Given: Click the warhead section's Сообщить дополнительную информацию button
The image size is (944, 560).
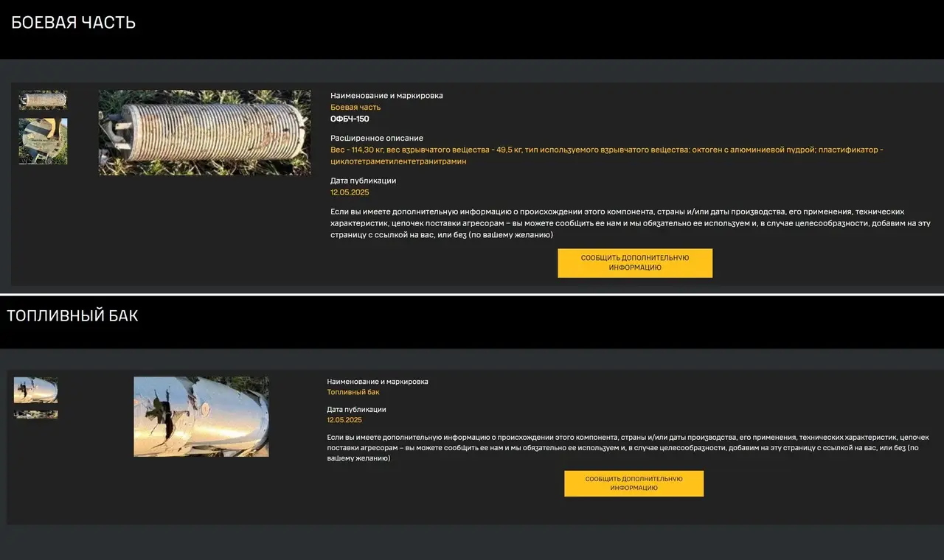Looking at the screenshot, I should click(x=635, y=263).
